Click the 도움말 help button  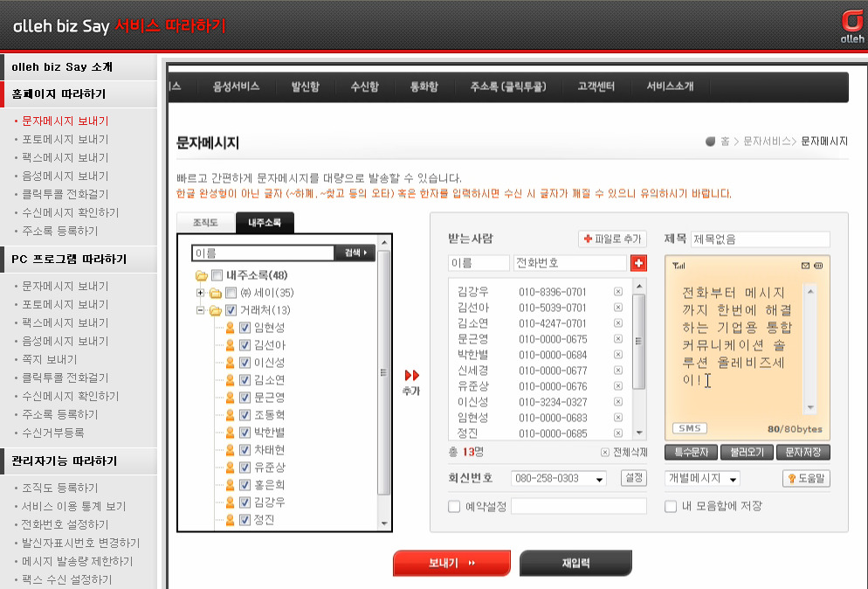pyautogui.click(x=807, y=479)
